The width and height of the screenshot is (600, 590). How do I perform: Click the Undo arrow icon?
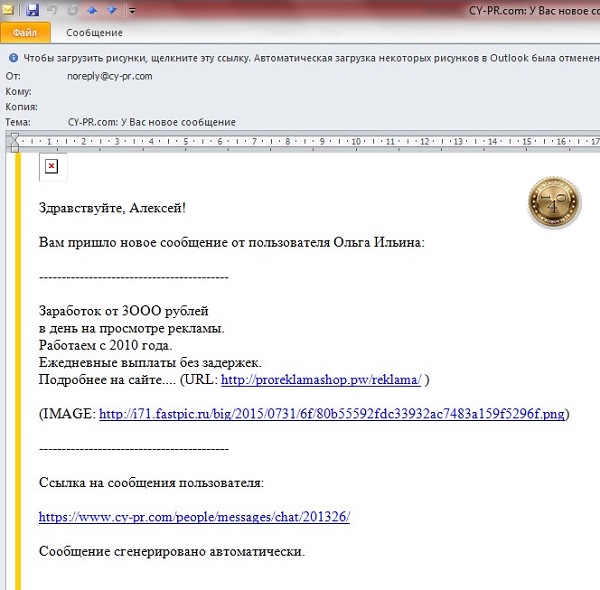click(x=52, y=10)
